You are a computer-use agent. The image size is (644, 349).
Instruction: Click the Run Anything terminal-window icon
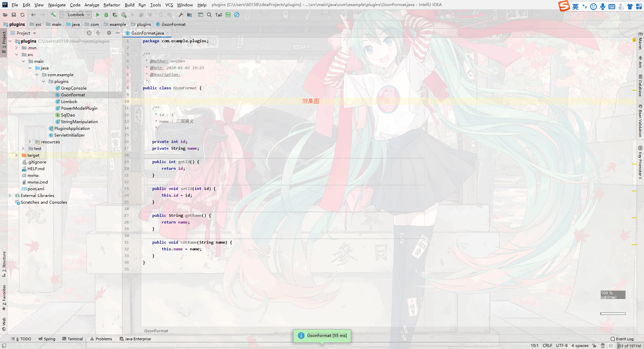click(201, 15)
